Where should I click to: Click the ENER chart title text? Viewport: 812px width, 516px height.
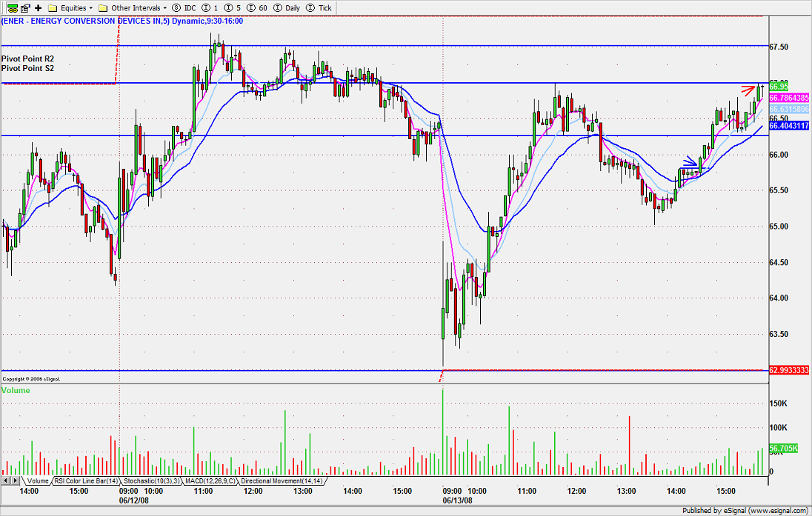coord(122,21)
